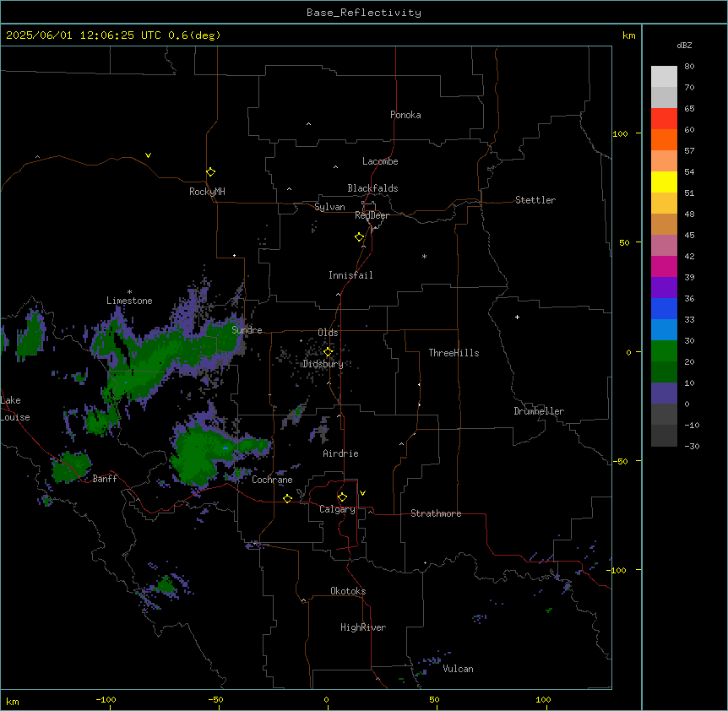
Task: Click the Limestone label
Action: click(129, 301)
